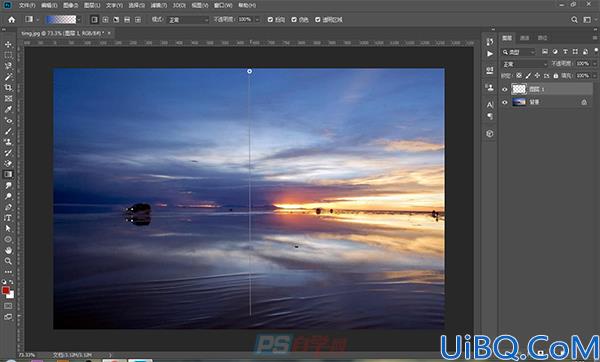Toggle the Dither checkbox
Screen dimensions: 600x362
(x=294, y=20)
